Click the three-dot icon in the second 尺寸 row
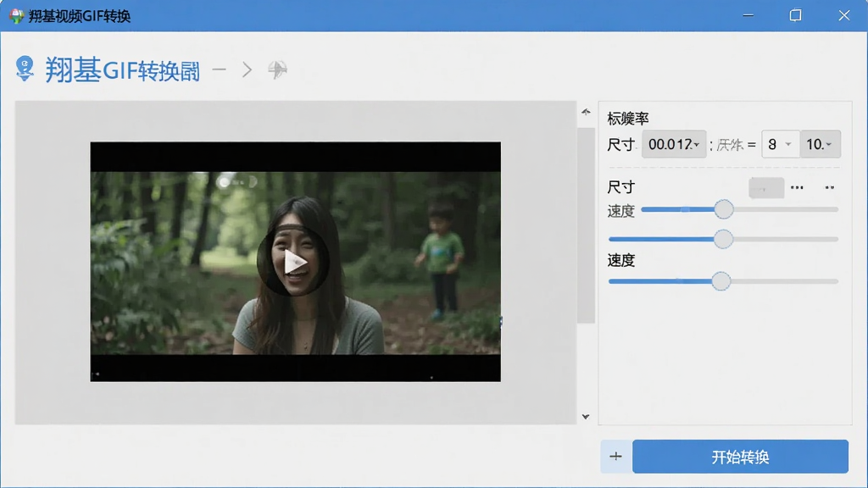Image resolution: width=868 pixels, height=488 pixels. [797, 187]
